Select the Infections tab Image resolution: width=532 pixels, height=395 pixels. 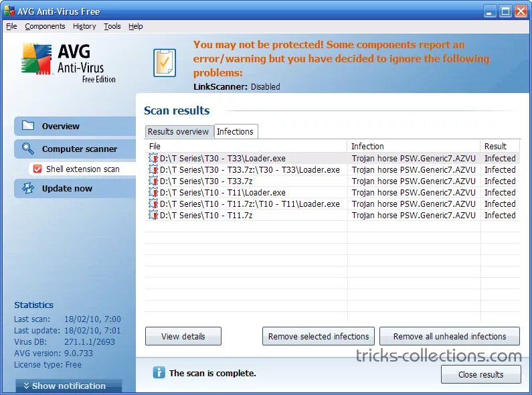235,131
